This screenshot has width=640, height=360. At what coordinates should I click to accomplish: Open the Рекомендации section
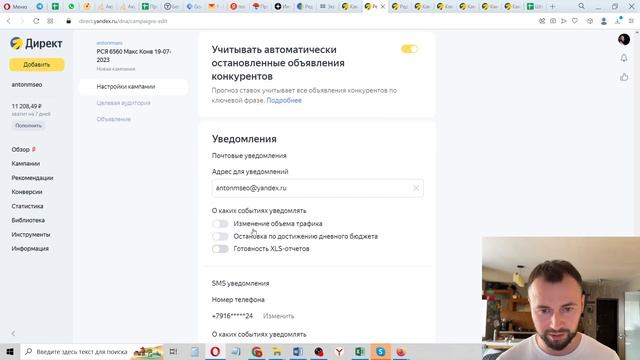pos(32,178)
